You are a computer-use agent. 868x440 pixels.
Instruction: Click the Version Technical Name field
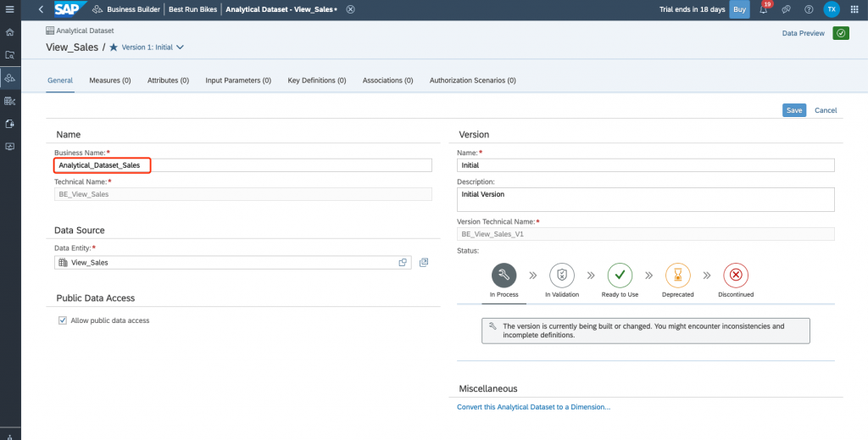point(645,234)
